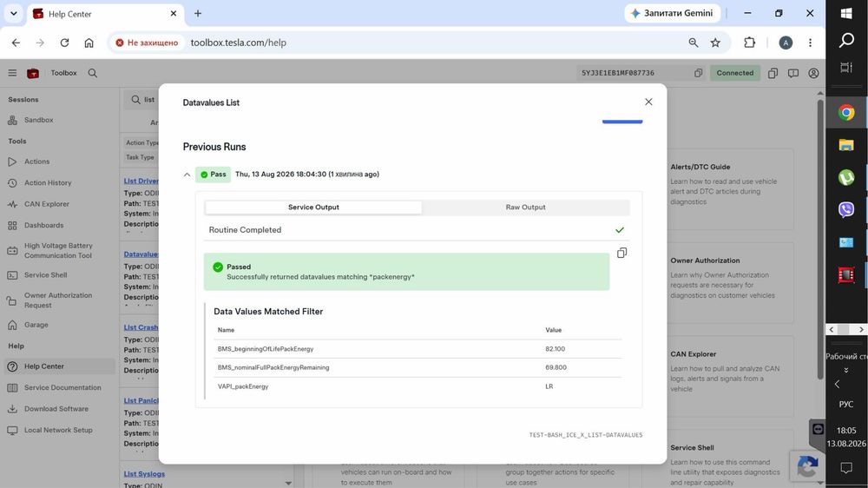
Task: Click the actions search field
Action: click(143, 100)
